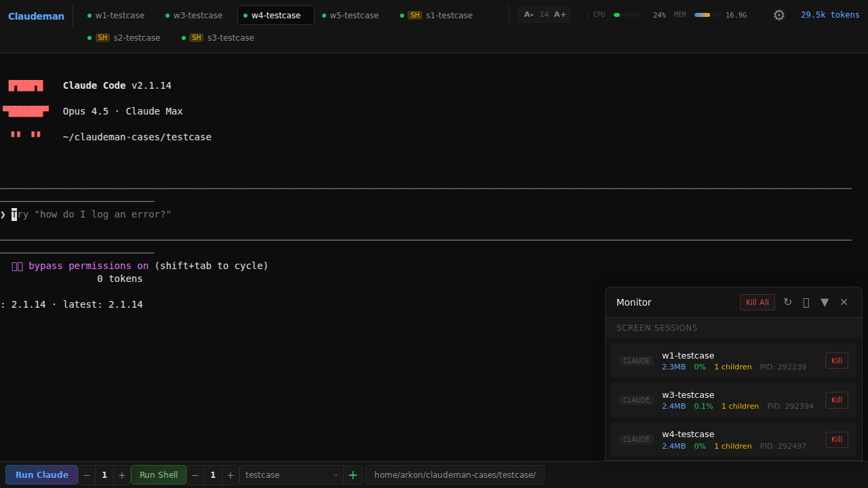868x488 pixels.
Task: Click the green plus button beside testcase
Action: (353, 475)
